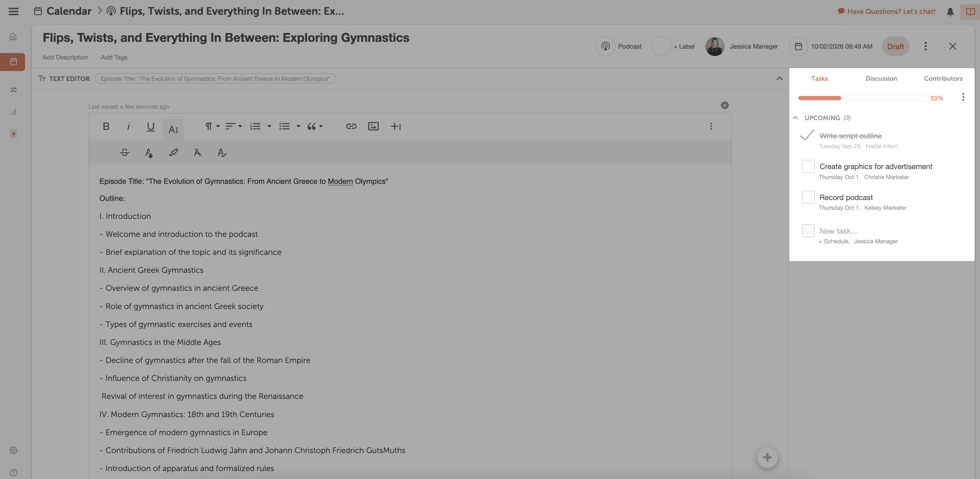Click the clear formatting icon

click(197, 153)
